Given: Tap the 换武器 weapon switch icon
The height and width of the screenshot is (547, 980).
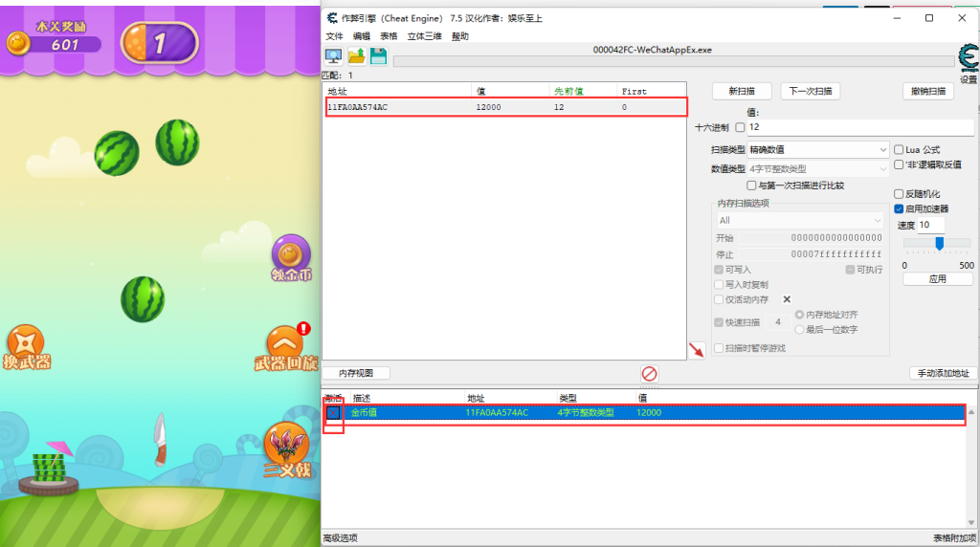Looking at the screenshot, I should (x=26, y=347).
